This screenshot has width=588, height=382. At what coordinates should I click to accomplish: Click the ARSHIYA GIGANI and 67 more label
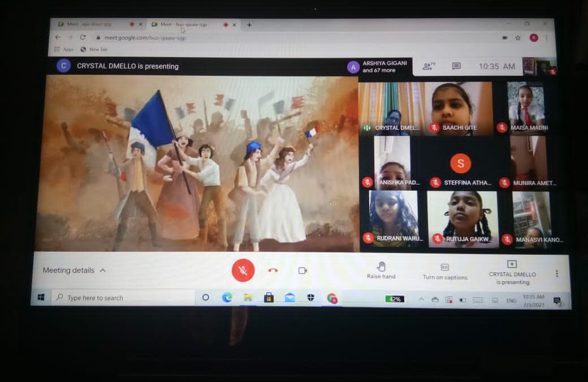click(x=384, y=67)
